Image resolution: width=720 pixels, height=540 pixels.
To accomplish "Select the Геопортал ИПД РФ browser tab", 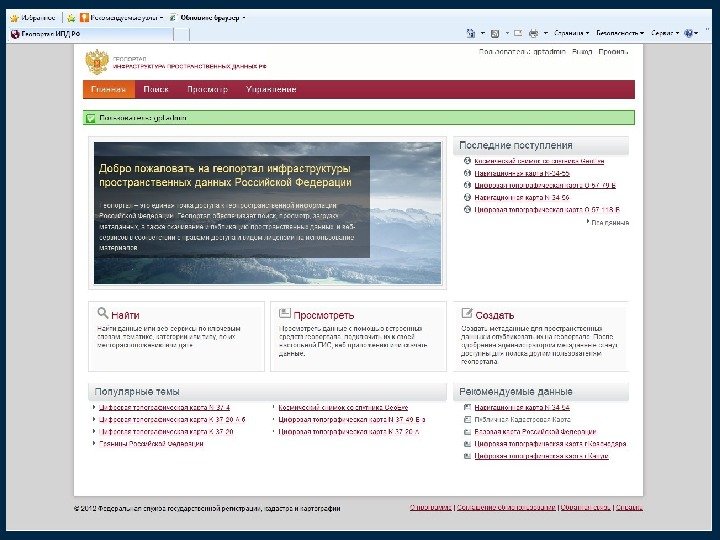I will click(90, 34).
